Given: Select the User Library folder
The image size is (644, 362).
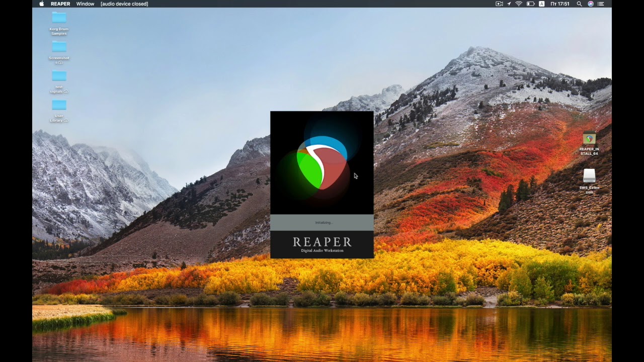Looking at the screenshot, I should (59, 111).
